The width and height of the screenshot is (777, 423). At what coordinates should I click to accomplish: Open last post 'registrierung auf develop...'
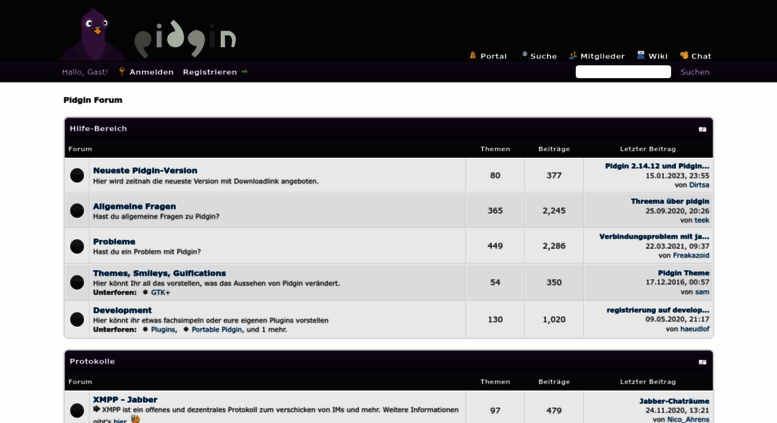click(658, 310)
